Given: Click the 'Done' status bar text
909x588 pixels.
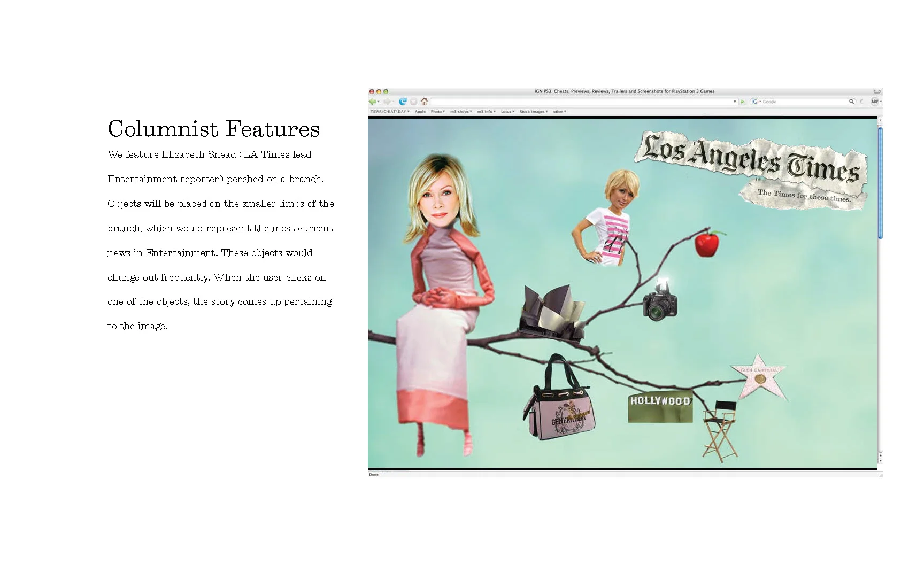Looking at the screenshot, I should (x=374, y=475).
